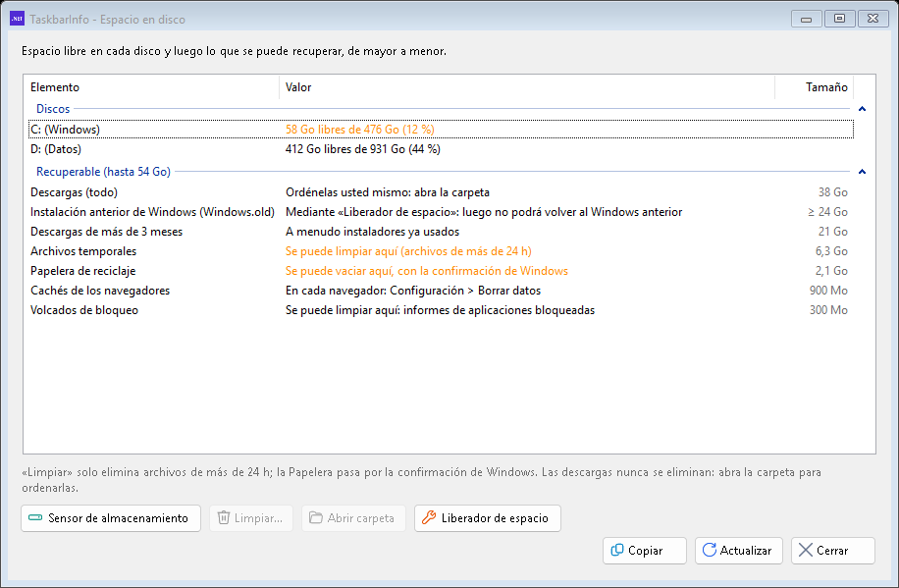The height and width of the screenshot is (588, 899).
Task: Select the Papelera de reciclaje row
Action: coord(441,271)
